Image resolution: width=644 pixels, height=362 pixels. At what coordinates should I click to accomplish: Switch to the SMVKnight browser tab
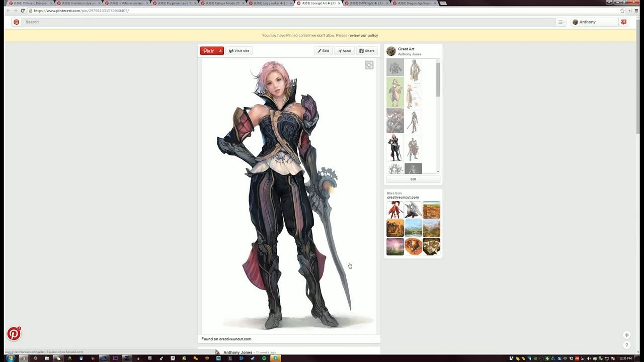tap(366, 3)
